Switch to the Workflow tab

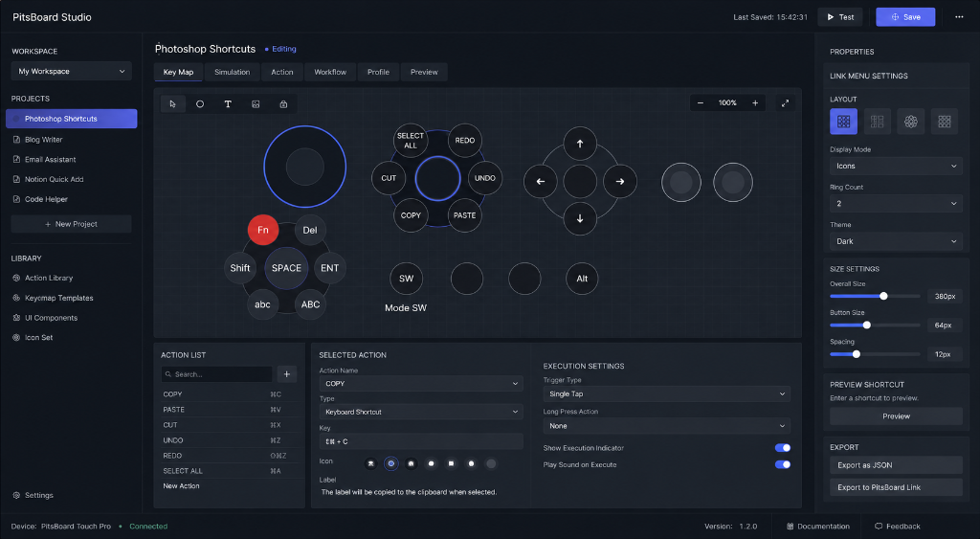click(330, 72)
